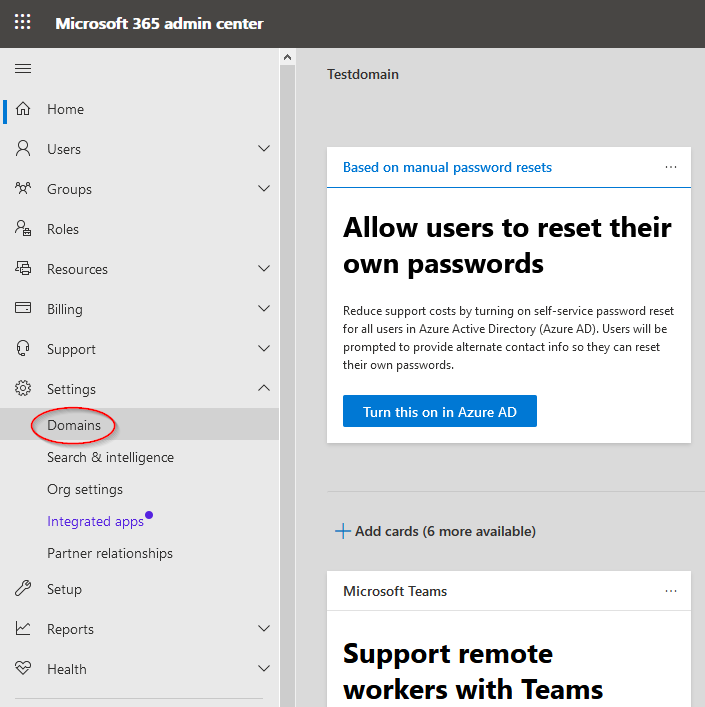Select Org settings in navigation
Screen dimensions: 705x707
85,489
